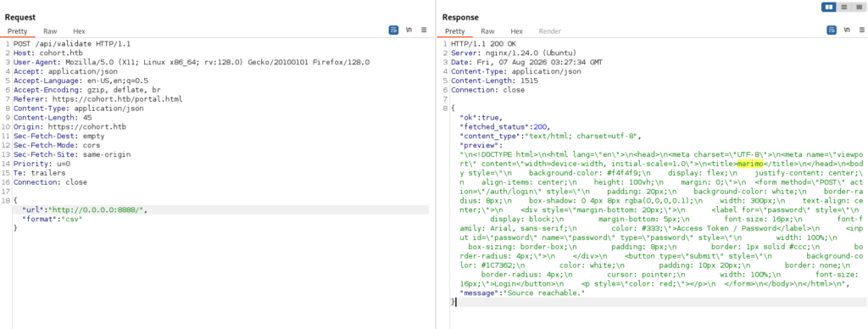Toggle word wrap in Request panel
The image size is (868, 329).
pos(393,30)
